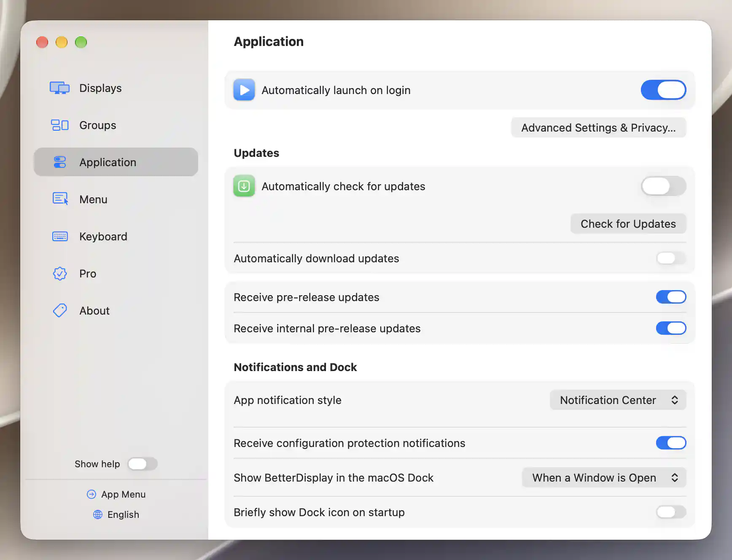Image resolution: width=732 pixels, height=560 pixels.
Task: Enable Briefly show Dock icon on startup
Action: pyautogui.click(x=671, y=512)
